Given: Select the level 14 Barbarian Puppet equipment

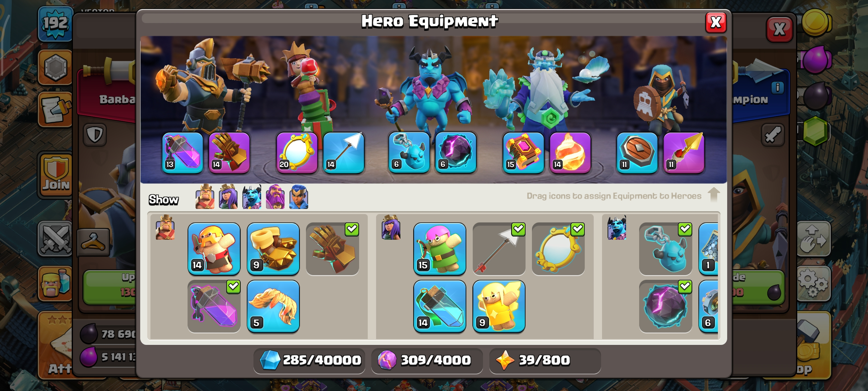Looking at the screenshot, I should point(214,249).
